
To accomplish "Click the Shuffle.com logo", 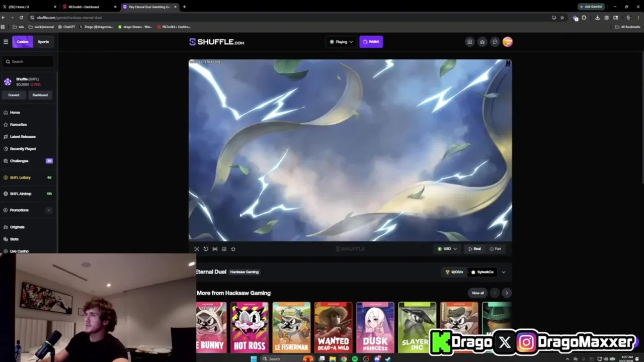I will pyautogui.click(x=217, y=42).
